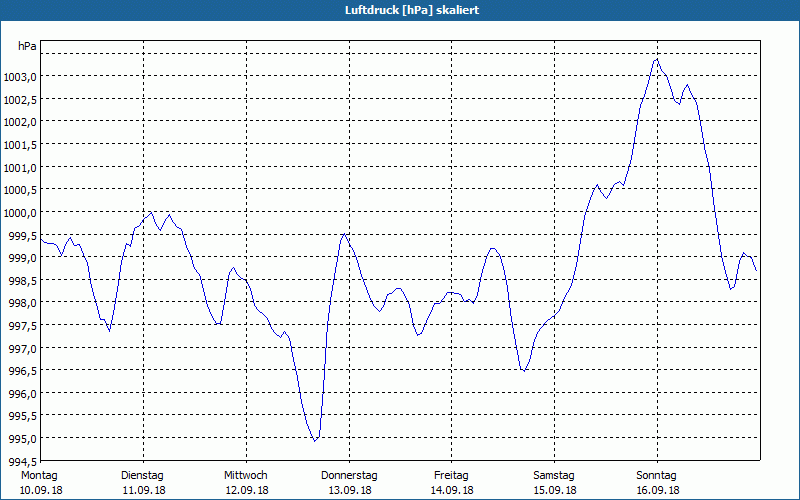This screenshot has height=500, width=800.
Task: Select the 998,5 axis value
Action: (x=22, y=281)
